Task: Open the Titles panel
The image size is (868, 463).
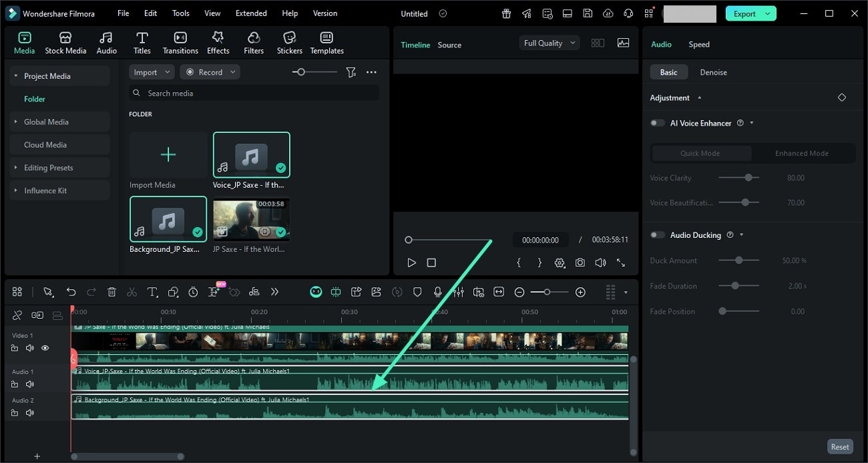Action: pyautogui.click(x=142, y=41)
